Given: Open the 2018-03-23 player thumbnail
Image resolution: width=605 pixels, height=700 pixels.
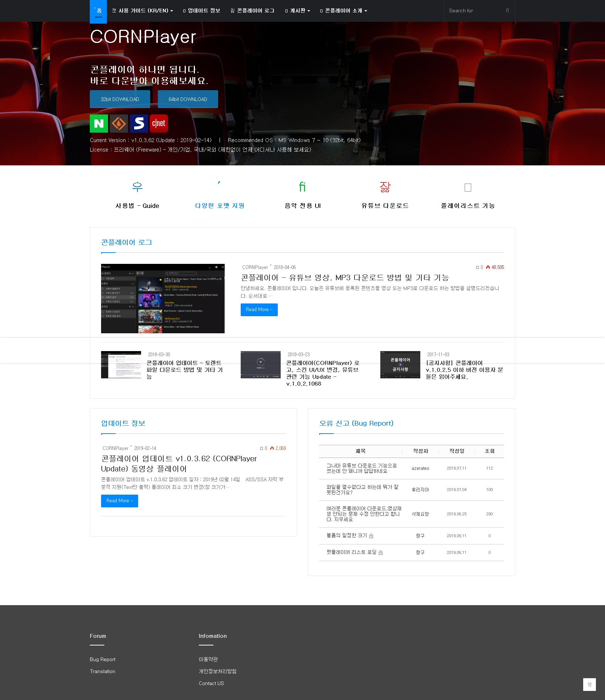Looking at the screenshot, I should [261, 365].
